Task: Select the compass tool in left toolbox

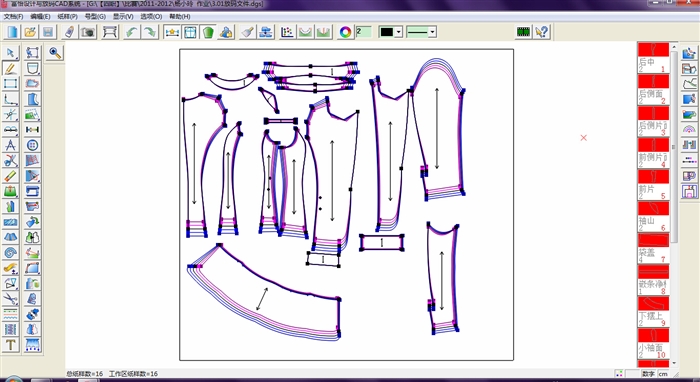Action: [10, 145]
